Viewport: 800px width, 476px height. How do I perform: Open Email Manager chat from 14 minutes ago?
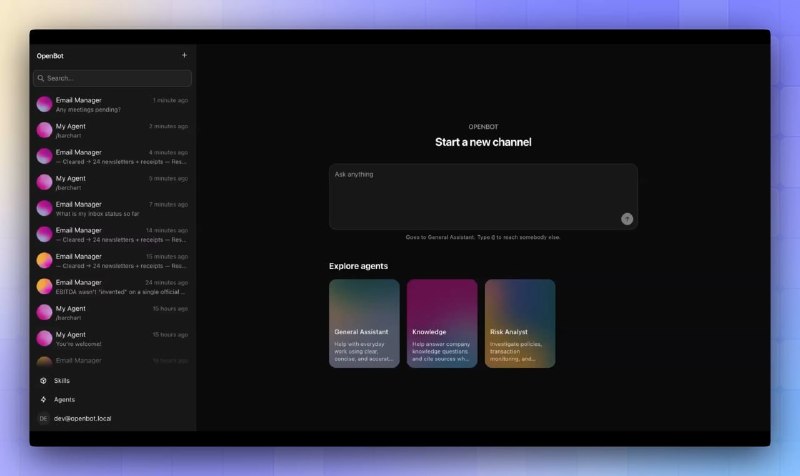pos(112,235)
